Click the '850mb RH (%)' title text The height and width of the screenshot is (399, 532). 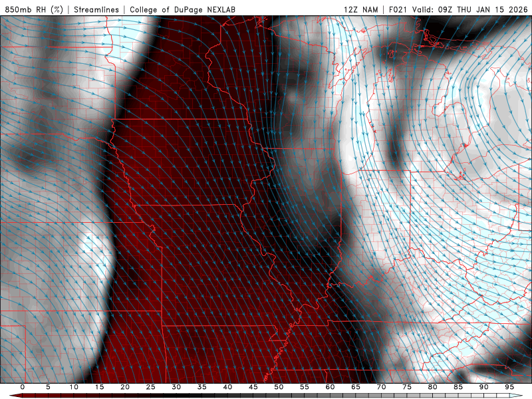34,9
